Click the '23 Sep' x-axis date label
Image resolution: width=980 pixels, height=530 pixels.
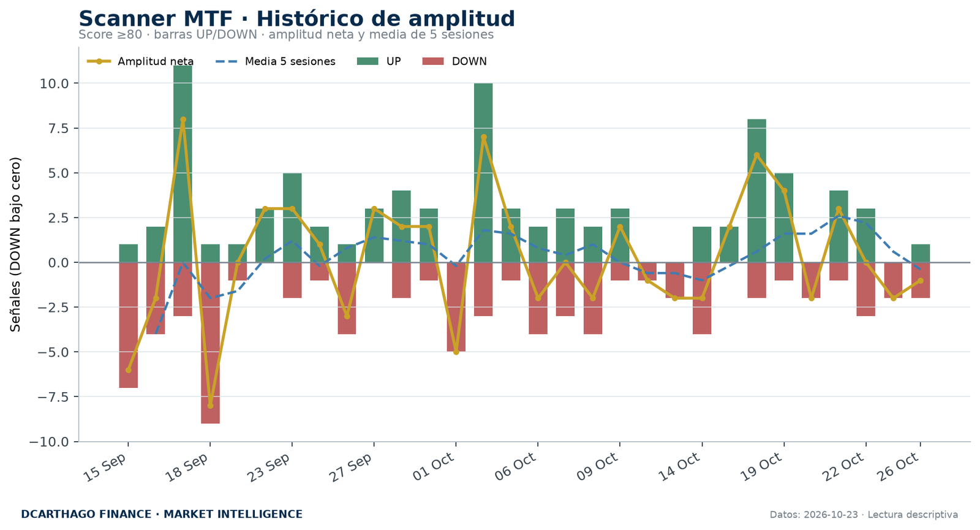pos(269,467)
